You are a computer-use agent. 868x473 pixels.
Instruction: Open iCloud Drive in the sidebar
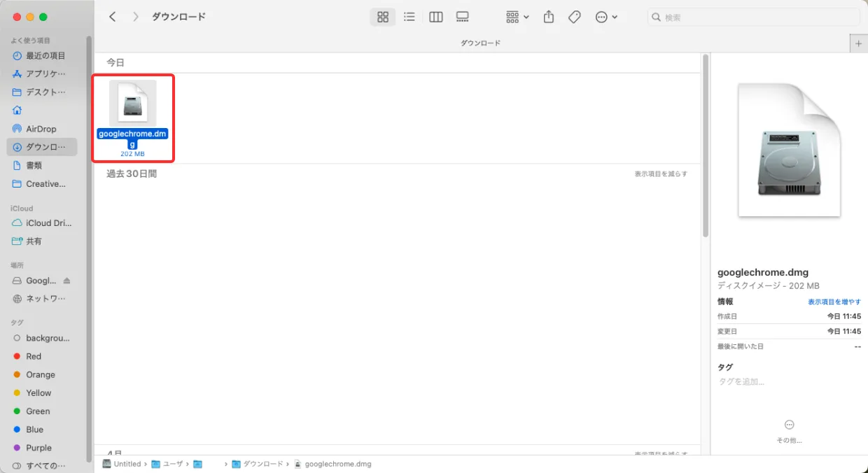41,223
